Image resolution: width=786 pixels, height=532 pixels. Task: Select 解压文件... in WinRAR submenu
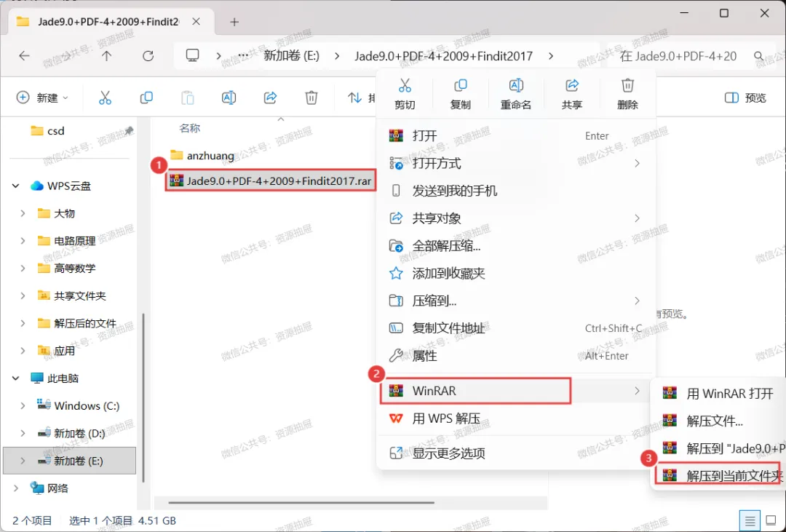point(719,421)
